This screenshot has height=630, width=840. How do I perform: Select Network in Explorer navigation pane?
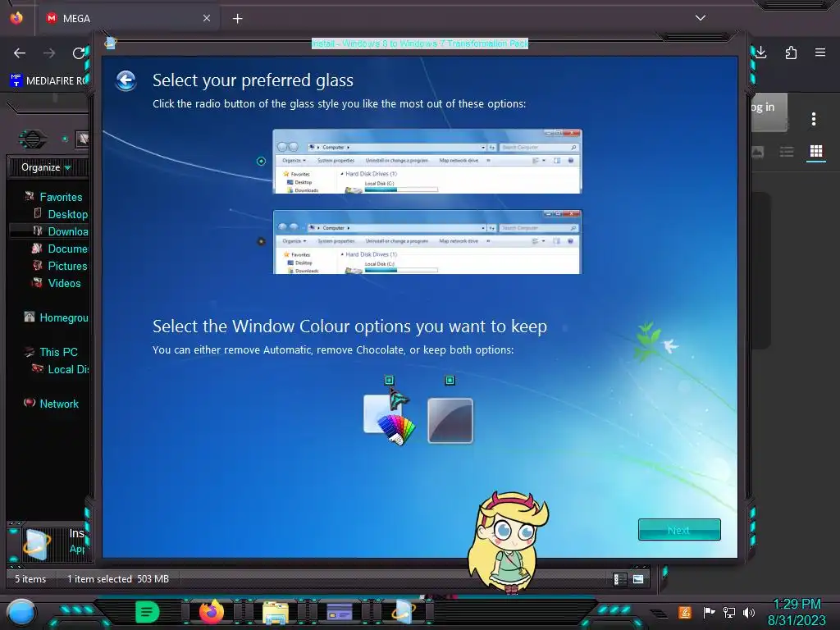(x=59, y=404)
